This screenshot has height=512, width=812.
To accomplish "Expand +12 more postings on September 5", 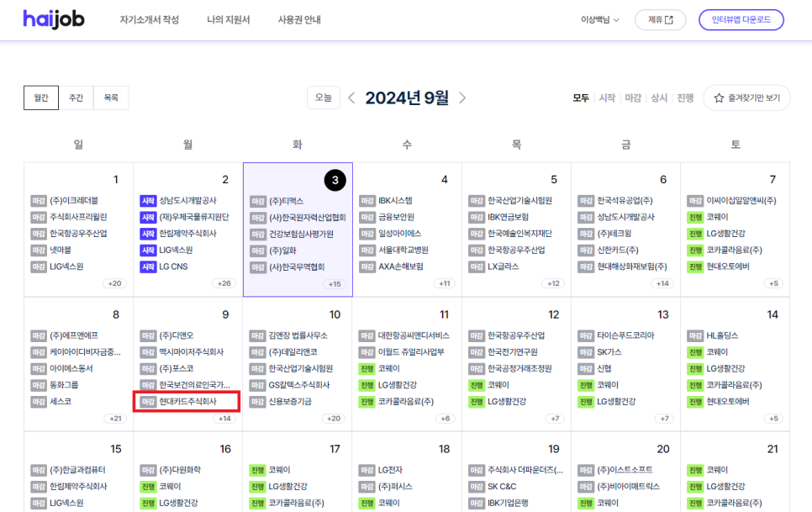I will pyautogui.click(x=554, y=283).
